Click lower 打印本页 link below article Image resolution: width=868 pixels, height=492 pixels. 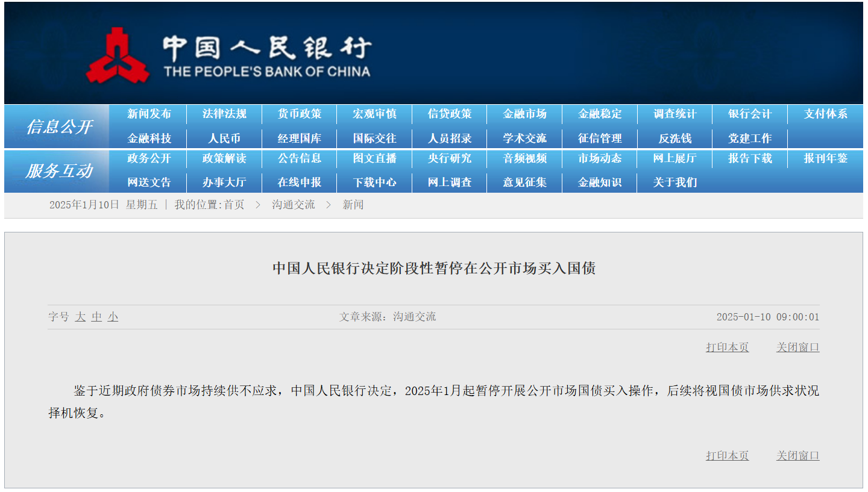click(728, 456)
